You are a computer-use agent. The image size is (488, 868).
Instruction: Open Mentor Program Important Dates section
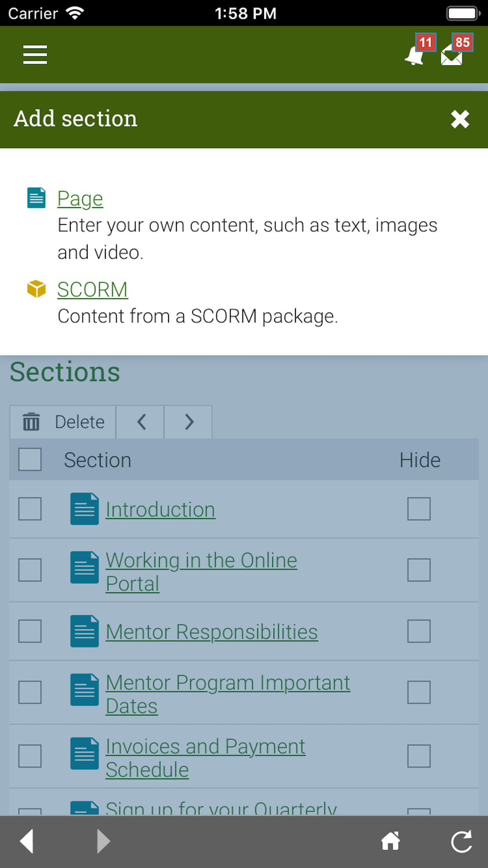click(x=228, y=694)
